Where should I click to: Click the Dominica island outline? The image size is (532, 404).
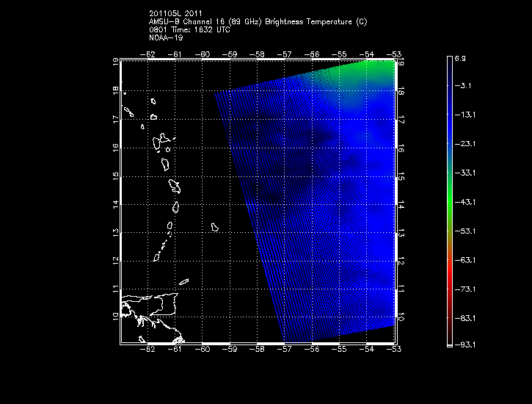pyautogui.click(x=166, y=162)
